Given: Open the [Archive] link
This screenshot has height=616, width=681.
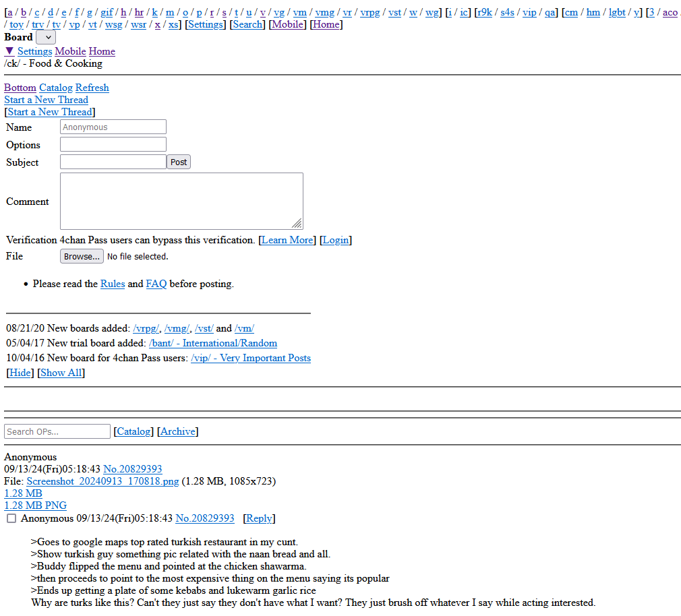Looking at the screenshot, I should tap(177, 431).
